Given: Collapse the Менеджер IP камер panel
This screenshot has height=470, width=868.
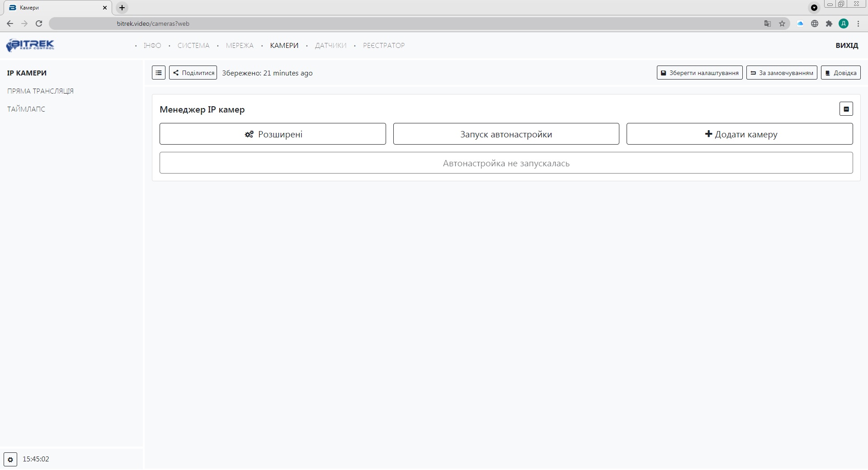Looking at the screenshot, I should (x=846, y=109).
